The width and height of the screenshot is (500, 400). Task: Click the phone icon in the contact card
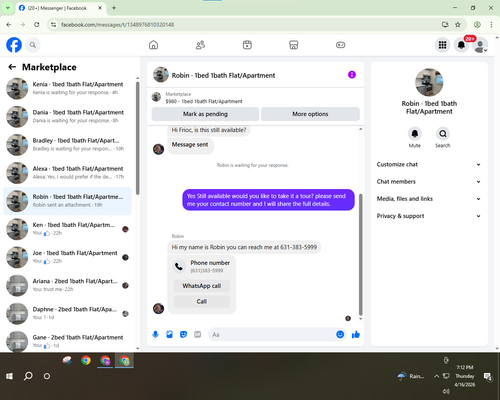tap(179, 266)
